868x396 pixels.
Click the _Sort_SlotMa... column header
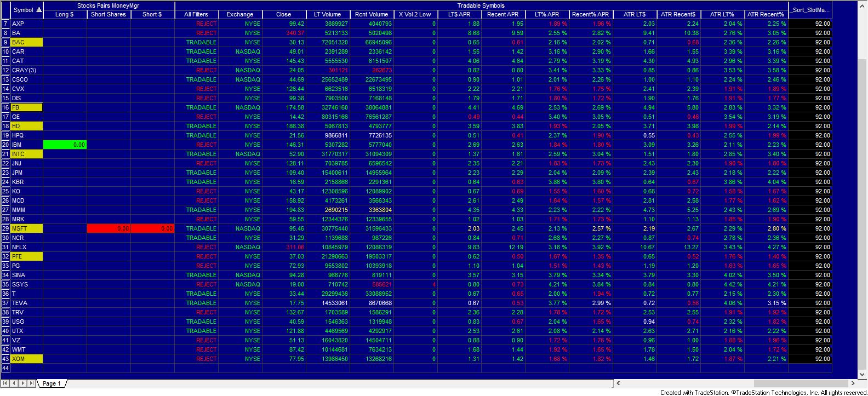pos(811,10)
